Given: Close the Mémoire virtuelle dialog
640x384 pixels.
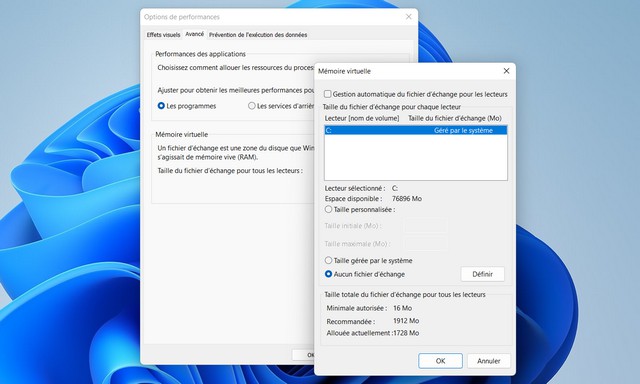Looking at the screenshot, I should [x=506, y=71].
